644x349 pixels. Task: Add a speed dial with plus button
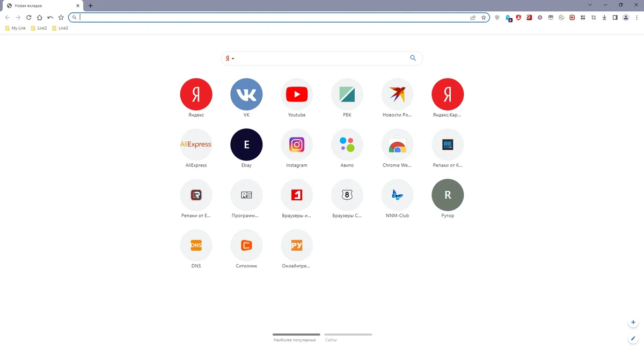click(633, 322)
